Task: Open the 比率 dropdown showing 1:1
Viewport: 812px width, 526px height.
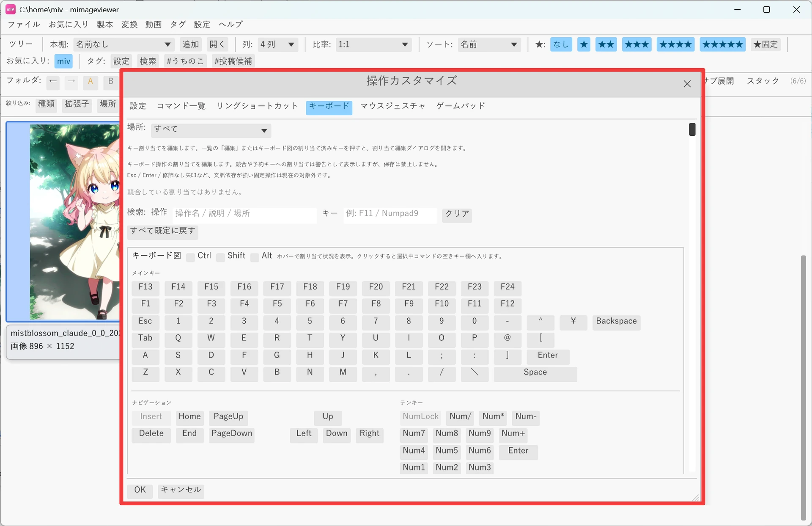Action: 373,44
